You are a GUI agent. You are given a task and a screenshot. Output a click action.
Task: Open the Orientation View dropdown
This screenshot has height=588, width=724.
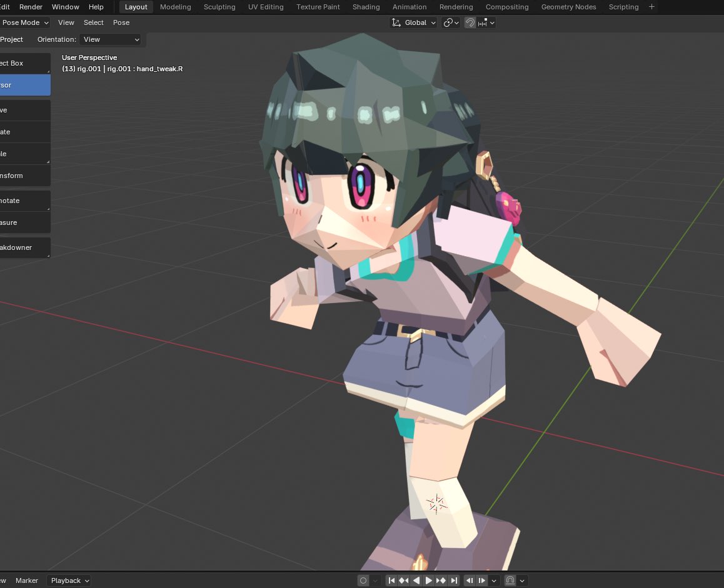110,40
